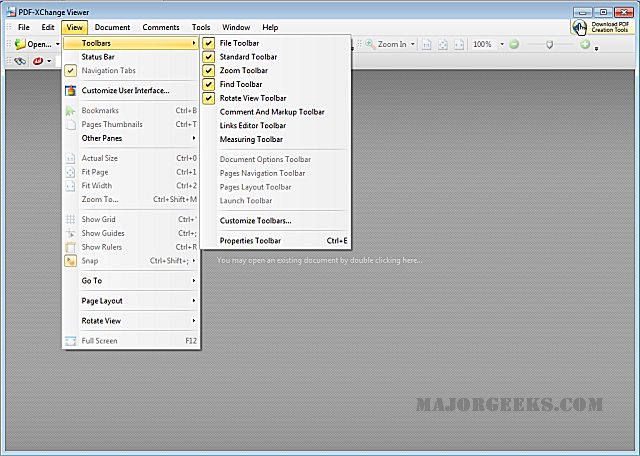Viewport: 640px width, 456px height.
Task: Uncheck Zoom Toolbar checkbox
Action: pyautogui.click(x=209, y=71)
